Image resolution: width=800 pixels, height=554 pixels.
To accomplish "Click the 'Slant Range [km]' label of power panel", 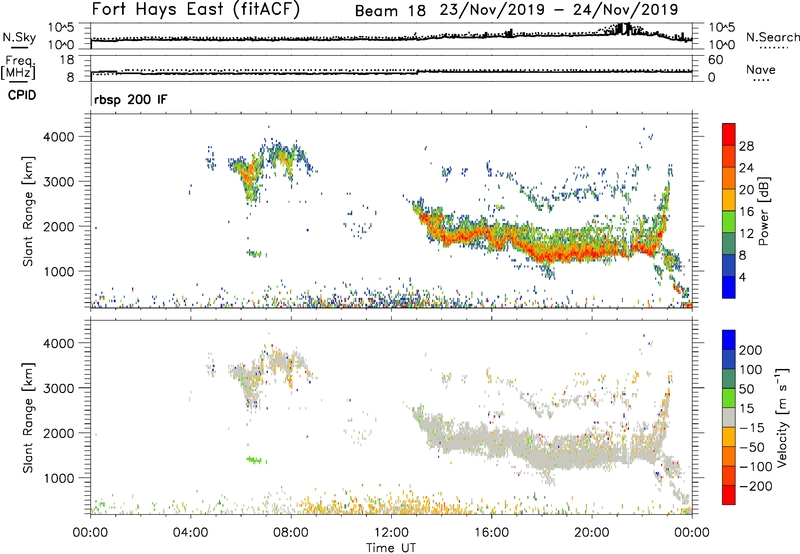I will click(x=28, y=211).
